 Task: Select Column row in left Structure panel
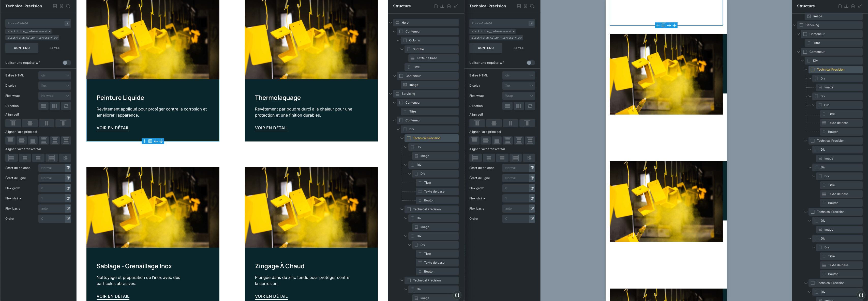(x=430, y=40)
